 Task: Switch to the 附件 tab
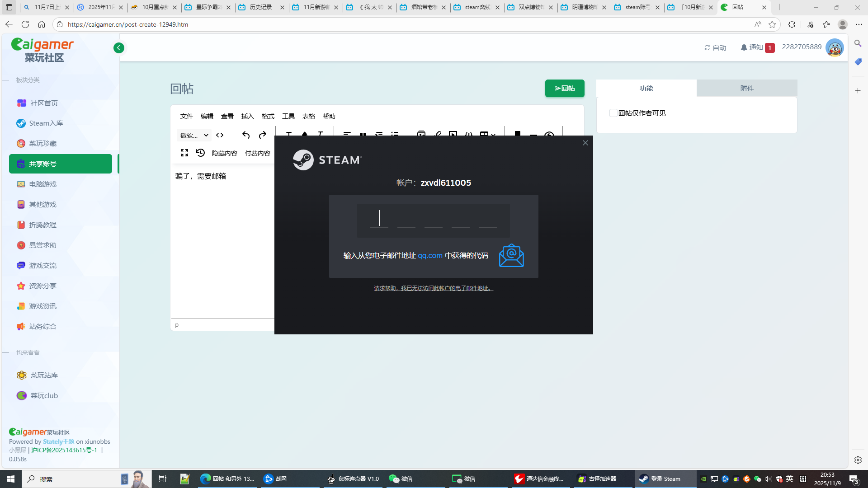click(747, 88)
